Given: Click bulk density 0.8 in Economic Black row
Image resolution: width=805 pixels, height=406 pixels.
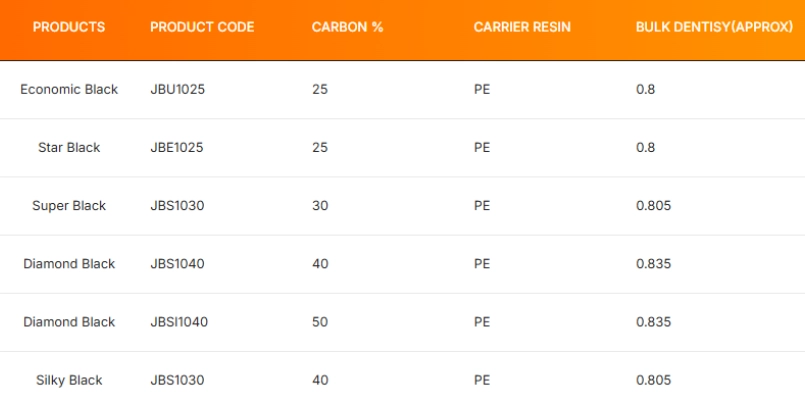Looking at the screenshot, I should point(645,90).
